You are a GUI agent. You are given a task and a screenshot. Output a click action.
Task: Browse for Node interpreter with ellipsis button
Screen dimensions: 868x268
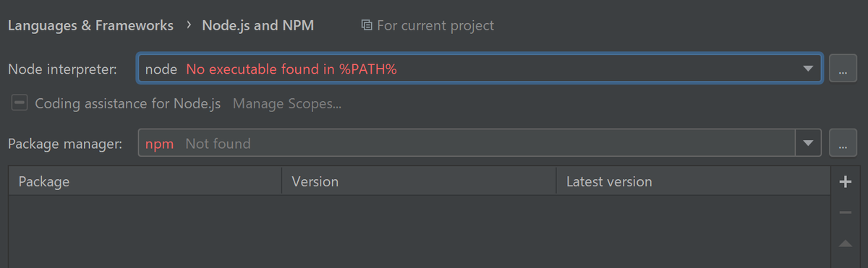pos(843,69)
